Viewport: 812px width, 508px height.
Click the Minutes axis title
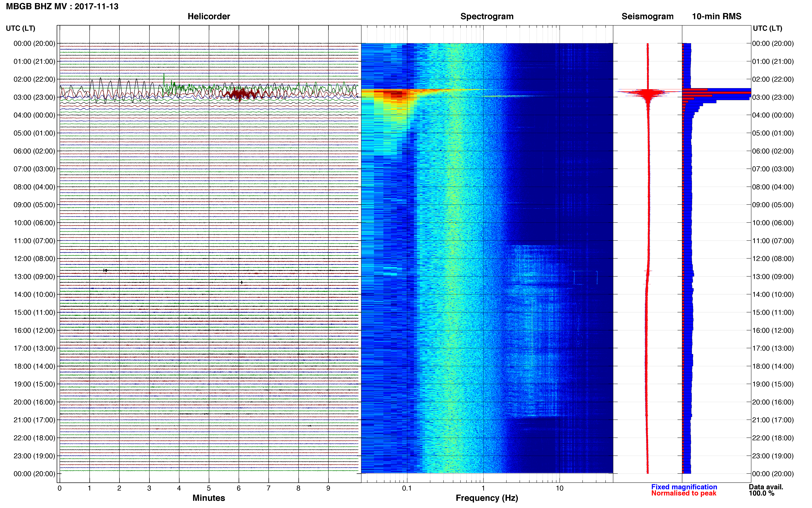[x=209, y=498]
